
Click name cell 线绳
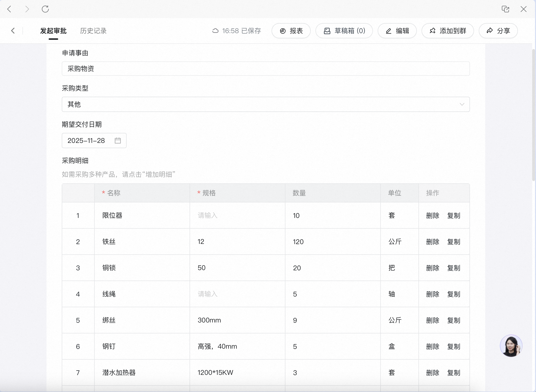142,294
